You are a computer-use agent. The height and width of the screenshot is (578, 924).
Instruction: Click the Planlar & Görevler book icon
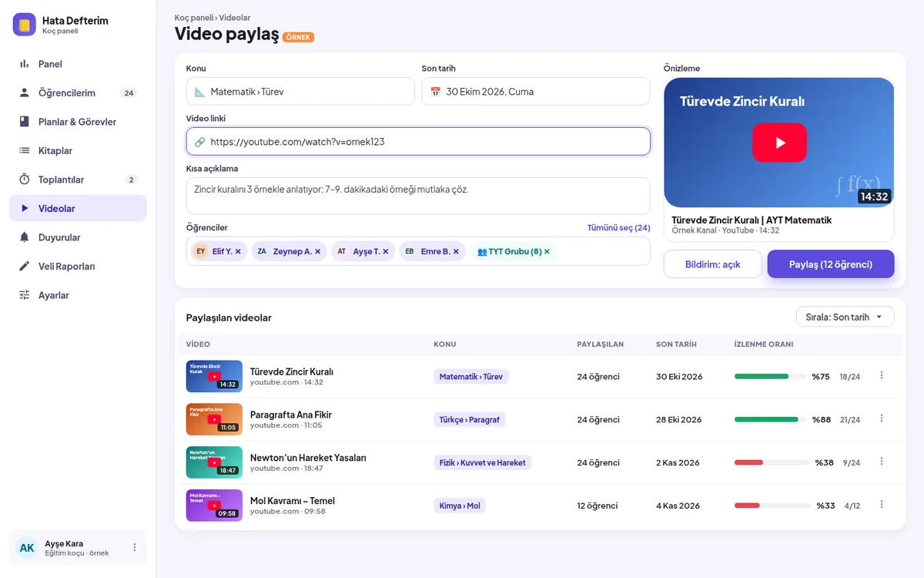coord(25,122)
